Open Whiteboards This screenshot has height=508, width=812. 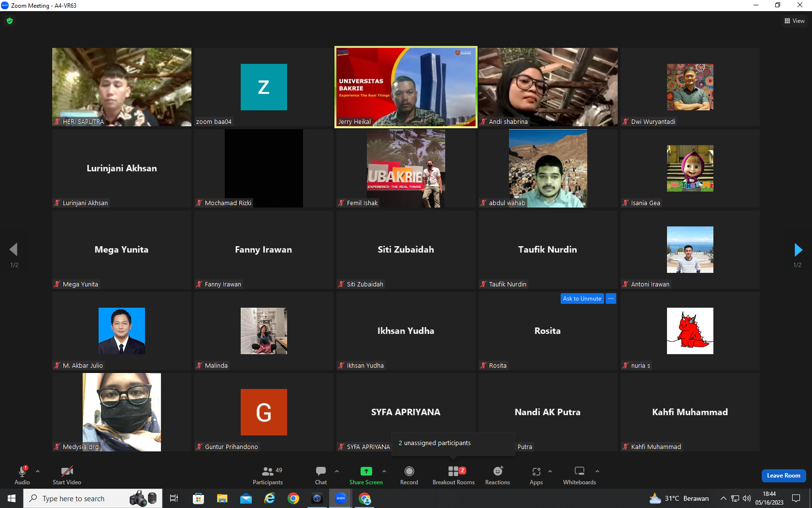(580, 476)
